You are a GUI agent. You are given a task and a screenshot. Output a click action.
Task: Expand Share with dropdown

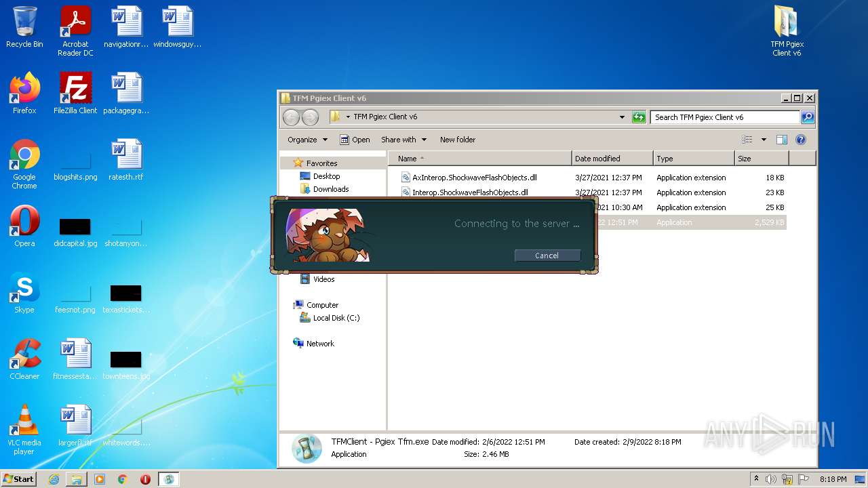coord(404,140)
